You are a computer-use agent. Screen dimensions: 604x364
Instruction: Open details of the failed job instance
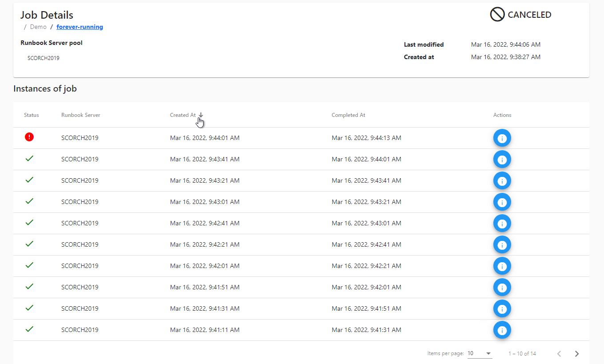pyautogui.click(x=502, y=138)
